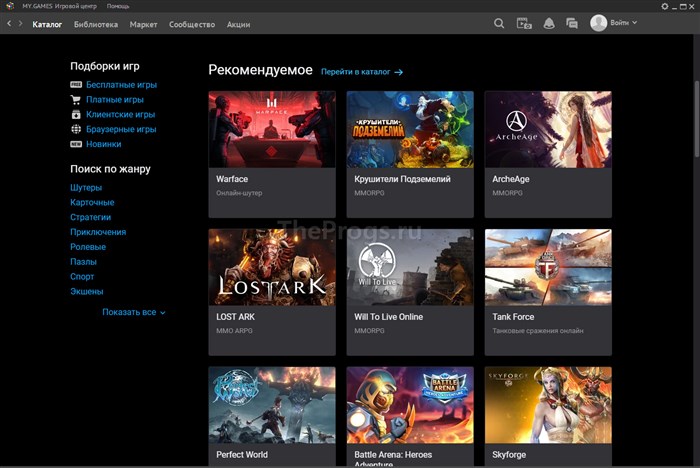
Task: Open the Warface game thumbnail
Action: point(272,130)
